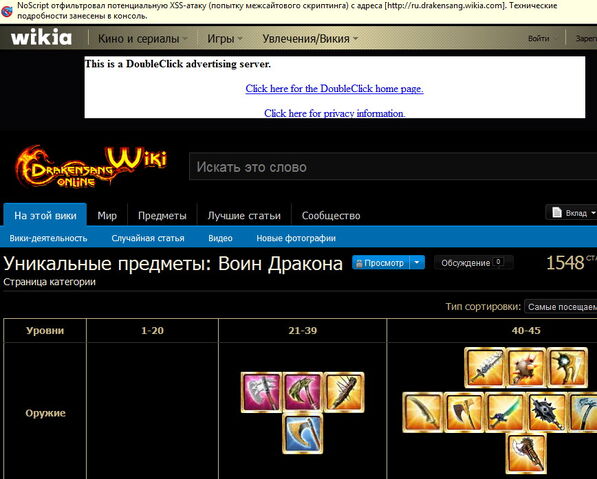Open Новые фотографии link
The height and width of the screenshot is (479, 597).
[x=296, y=238]
